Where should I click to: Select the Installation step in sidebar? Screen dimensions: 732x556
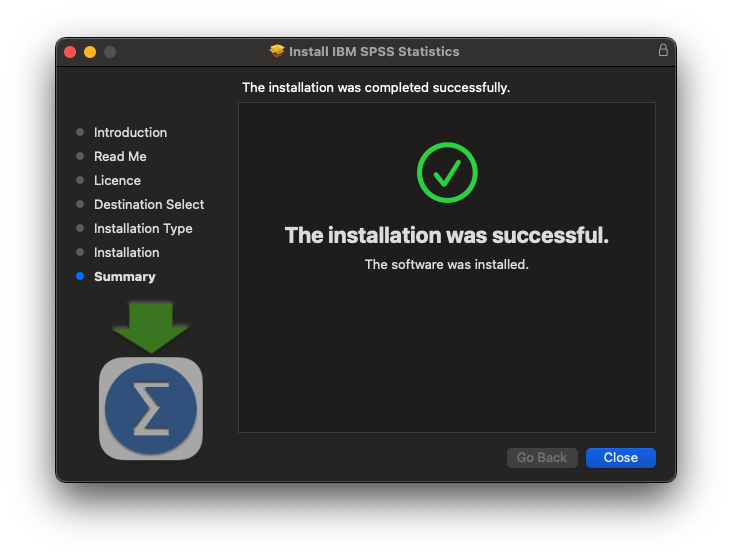pyautogui.click(x=127, y=253)
